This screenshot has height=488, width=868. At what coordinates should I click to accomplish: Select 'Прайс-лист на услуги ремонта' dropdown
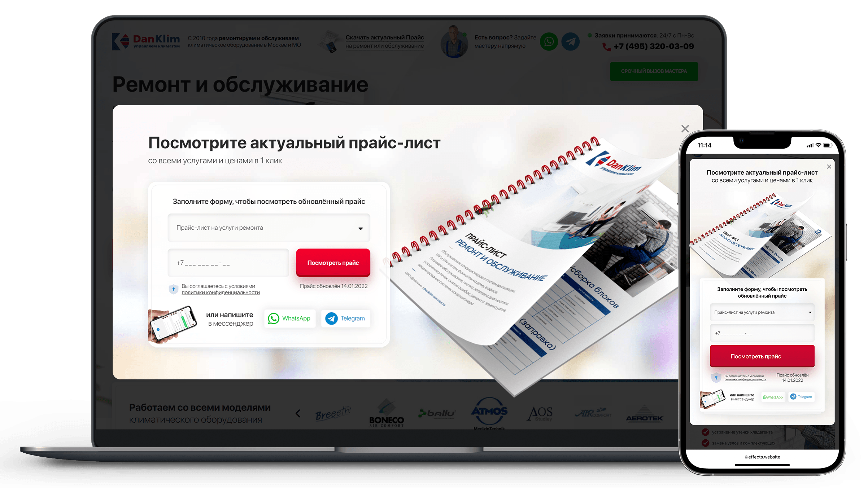click(269, 227)
